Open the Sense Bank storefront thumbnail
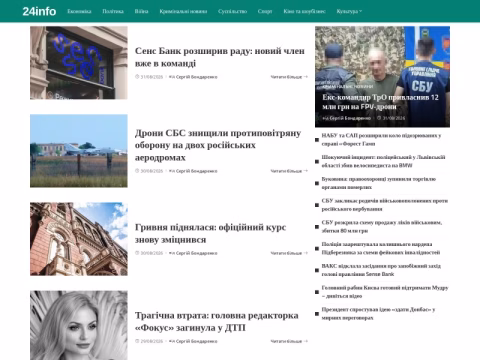 click(79, 63)
